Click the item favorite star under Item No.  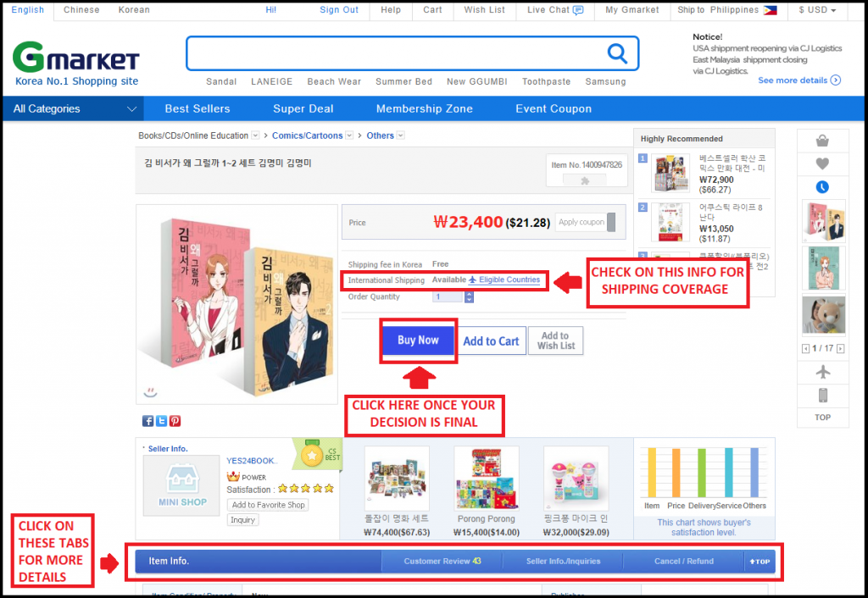[585, 180]
